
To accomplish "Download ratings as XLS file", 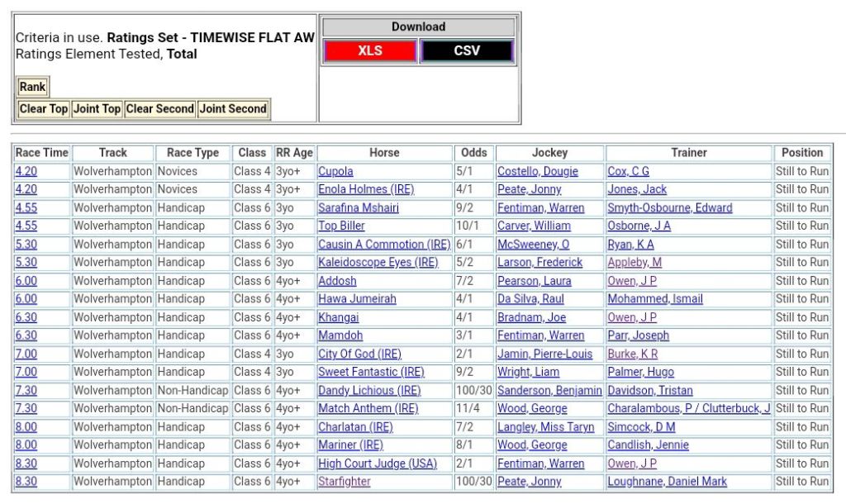I will (369, 51).
